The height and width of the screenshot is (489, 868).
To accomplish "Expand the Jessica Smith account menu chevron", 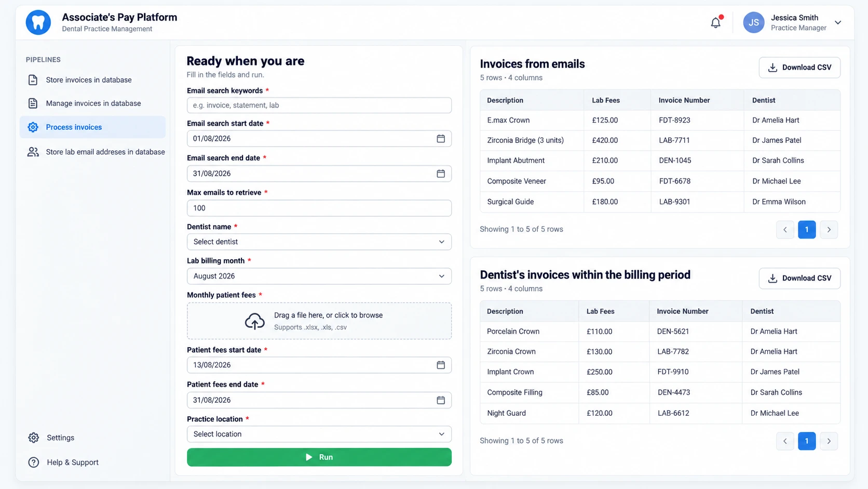I will (838, 23).
